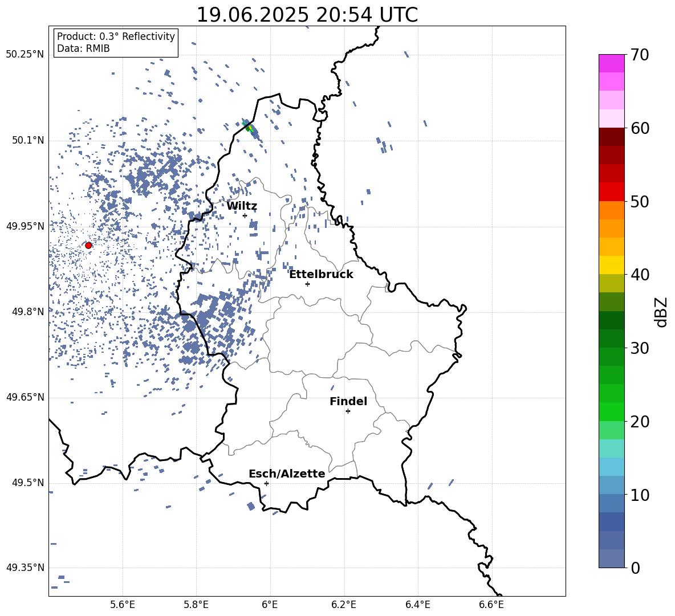This screenshot has height=616, width=675.
Task: Click the yellow colorbar segment above 40
Action: click(x=611, y=265)
